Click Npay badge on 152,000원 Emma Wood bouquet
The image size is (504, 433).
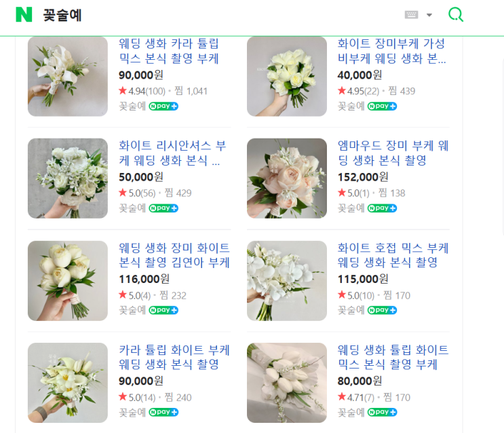[383, 208]
